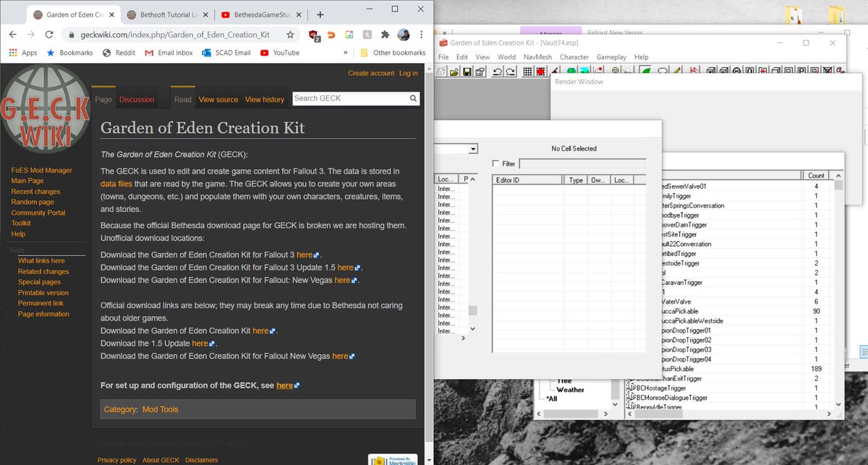Image resolution: width=868 pixels, height=465 pixels.
Task: Click the green globe world icon in GECK toolbar
Action: [x=571, y=71]
